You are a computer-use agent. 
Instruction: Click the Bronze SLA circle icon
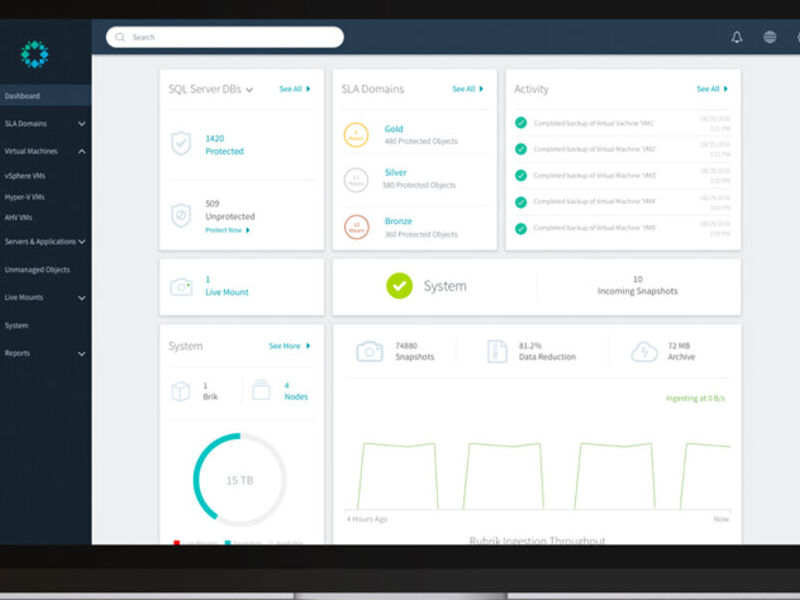pos(356,227)
